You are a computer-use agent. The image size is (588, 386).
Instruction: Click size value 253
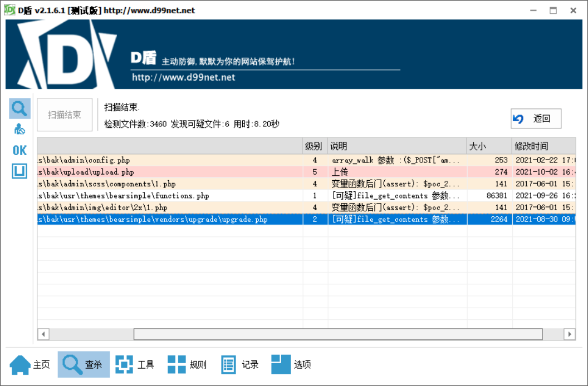501,160
